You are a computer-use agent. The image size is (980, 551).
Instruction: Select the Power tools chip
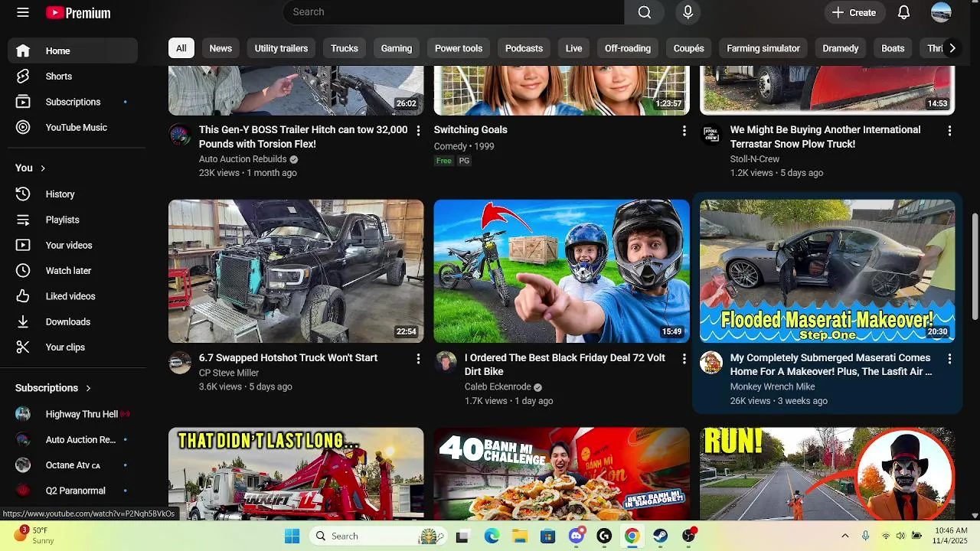(x=459, y=48)
